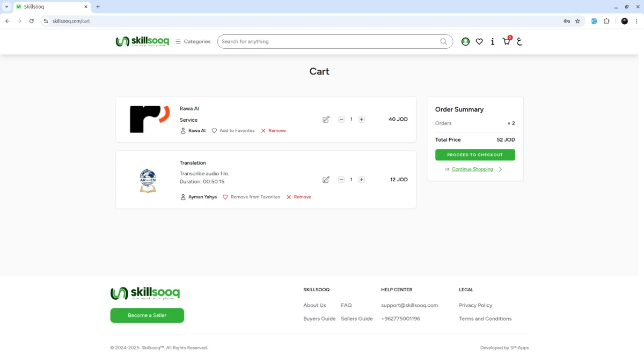Remove Translation item from cart
The width and height of the screenshot is (644, 362).
pos(299,197)
